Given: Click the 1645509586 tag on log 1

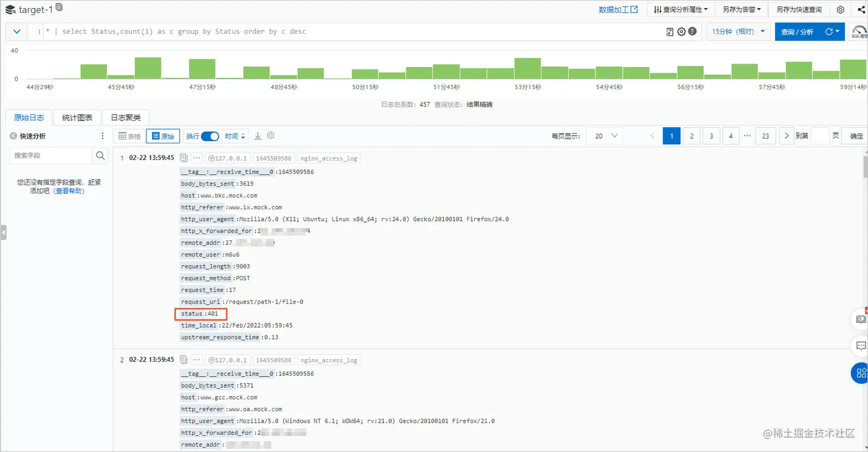Looking at the screenshot, I should point(273,158).
